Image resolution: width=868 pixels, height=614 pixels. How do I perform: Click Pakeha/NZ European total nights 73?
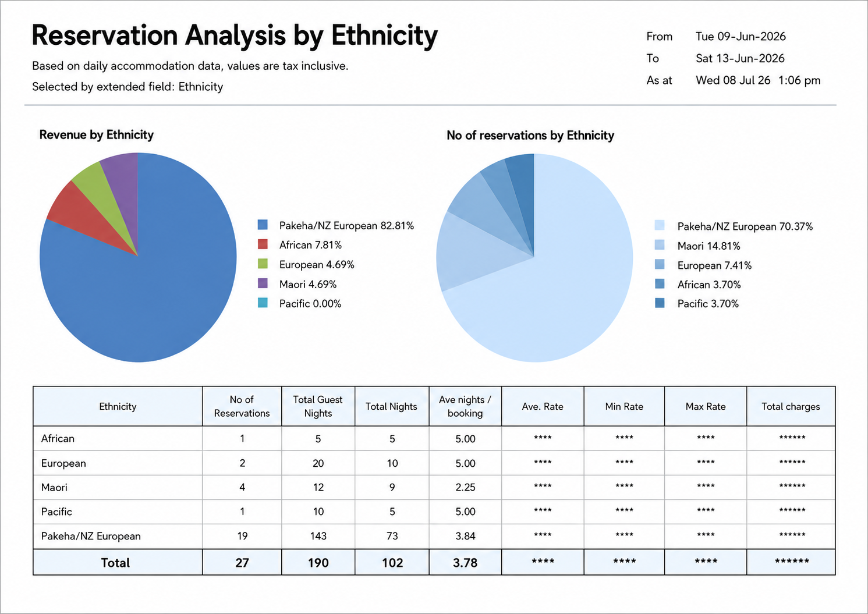pyautogui.click(x=392, y=536)
